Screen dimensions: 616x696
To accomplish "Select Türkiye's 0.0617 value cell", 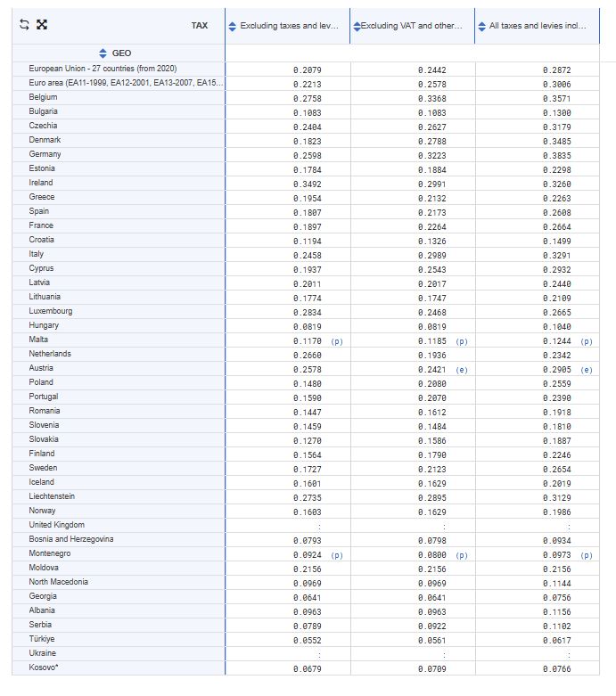I will (556, 641).
